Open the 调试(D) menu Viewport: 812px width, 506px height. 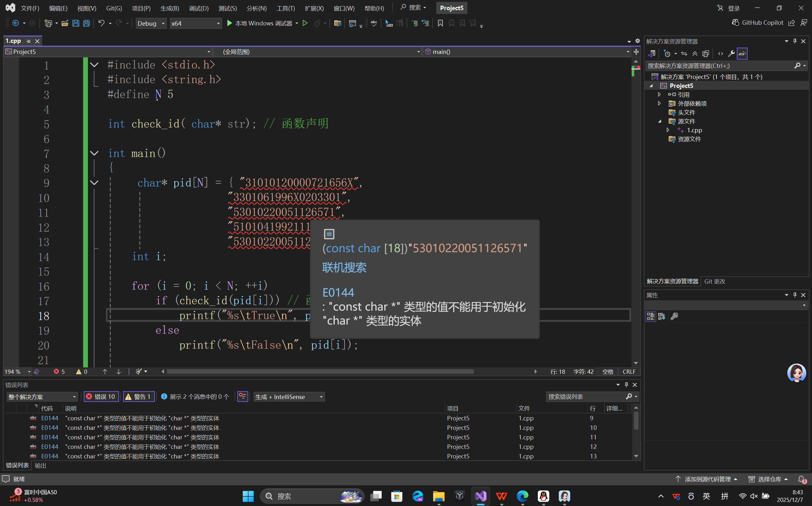(199, 8)
